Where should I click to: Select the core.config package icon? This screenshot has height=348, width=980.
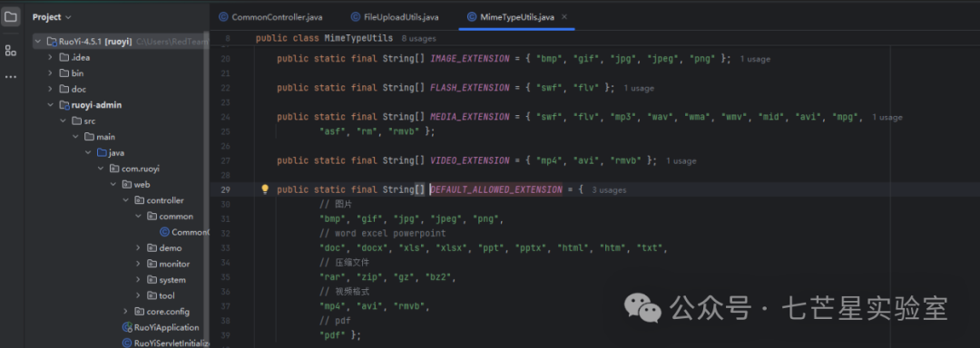point(139,312)
